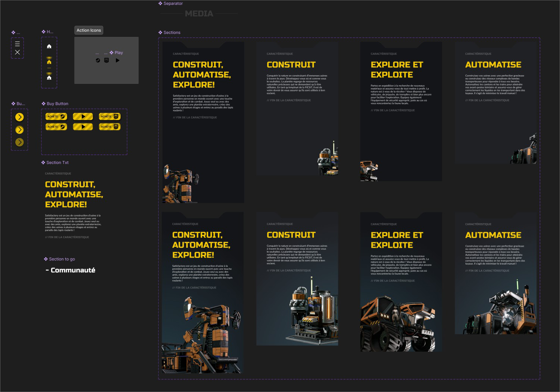Click the top ACHÈTE Steam buy button
The width and height of the screenshot is (560, 392).
tap(56, 117)
